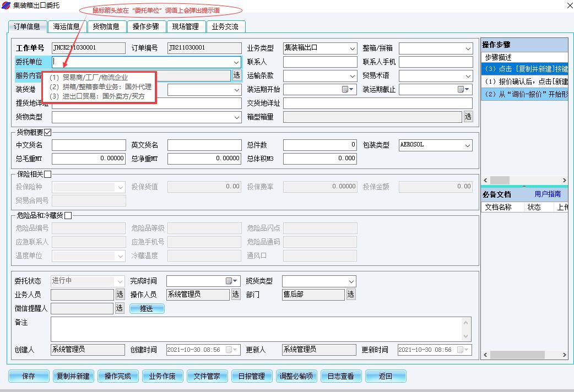Expand the 贸易术语 dropdown list

pyautogui.click(x=467, y=76)
